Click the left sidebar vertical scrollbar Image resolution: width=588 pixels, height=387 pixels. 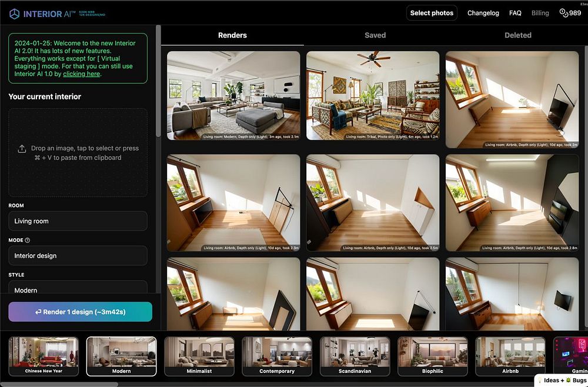point(158,81)
